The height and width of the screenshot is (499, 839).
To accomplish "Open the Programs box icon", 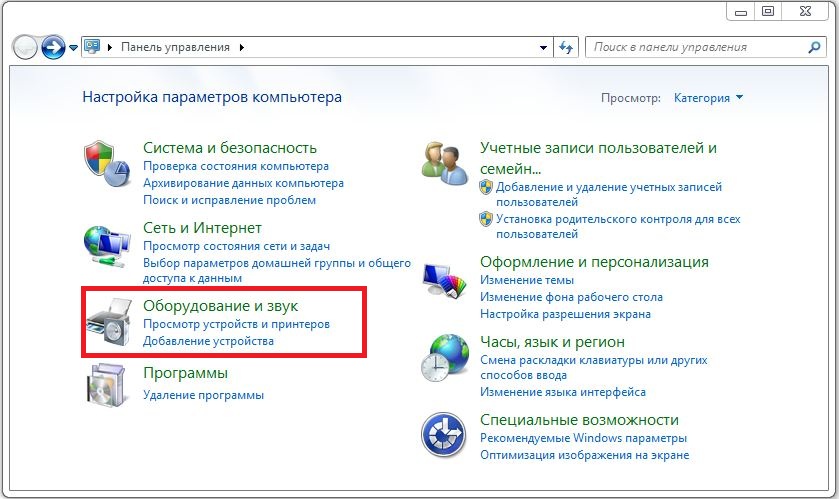I will (x=106, y=386).
